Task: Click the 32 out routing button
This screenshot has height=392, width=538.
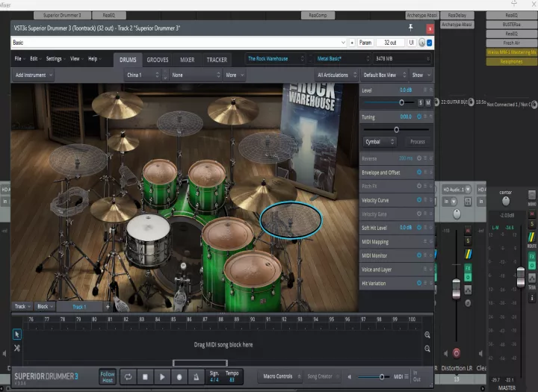Action: coord(390,43)
